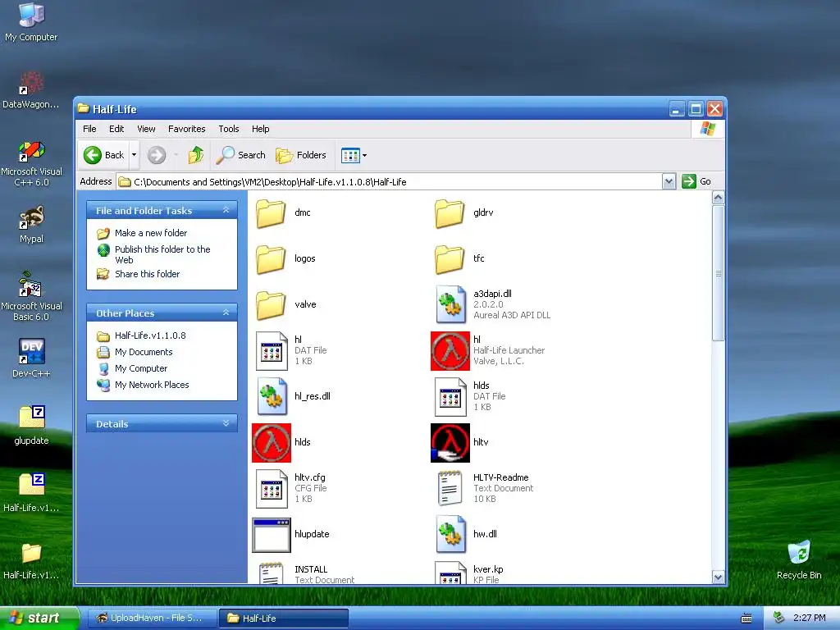
Task: Select the a3dapi.dll file icon
Action: (450, 304)
